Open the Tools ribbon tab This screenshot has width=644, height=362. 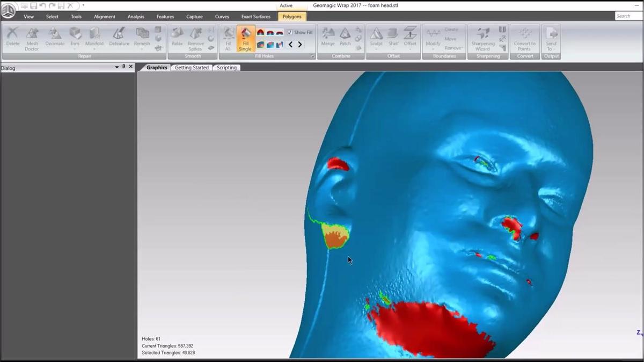pyautogui.click(x=76, y=17)
